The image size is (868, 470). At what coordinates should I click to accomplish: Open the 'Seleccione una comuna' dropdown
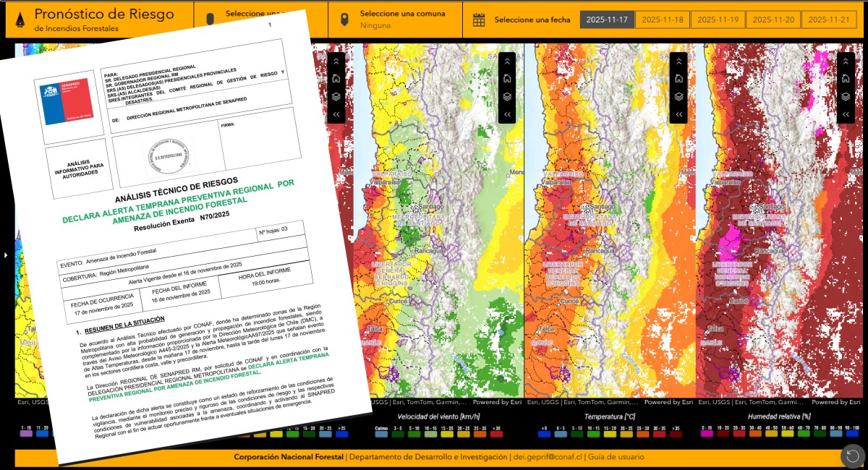[401, 20]
